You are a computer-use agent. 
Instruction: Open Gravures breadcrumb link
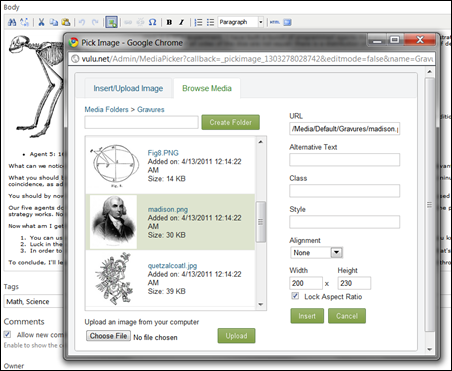pos(151,109)
